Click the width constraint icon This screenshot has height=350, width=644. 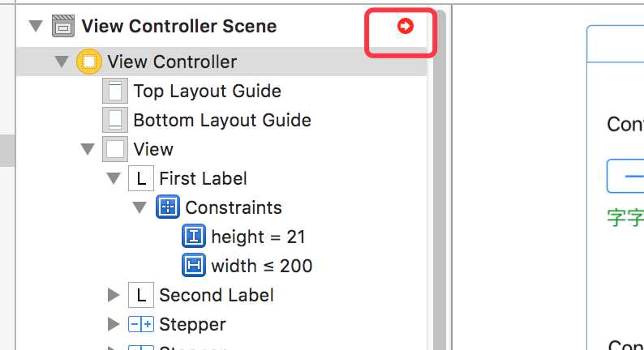(194, 265)
